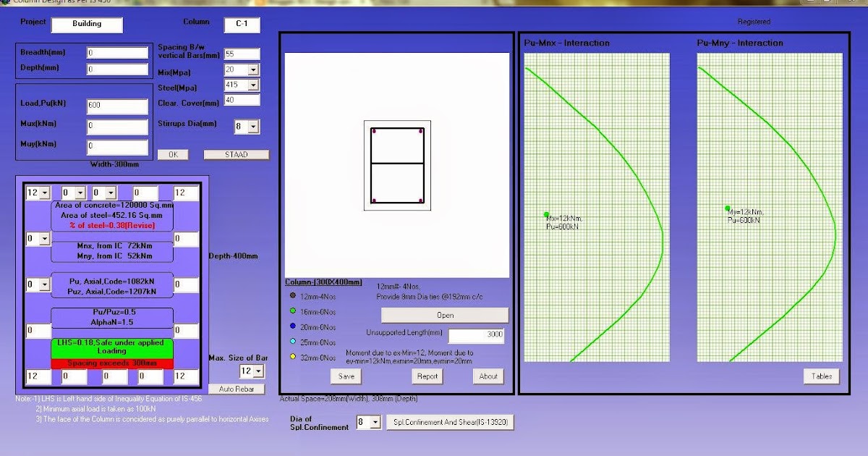
Task: Click the 'Column-[300X400mm]' heading
Action: coord(323,282)
